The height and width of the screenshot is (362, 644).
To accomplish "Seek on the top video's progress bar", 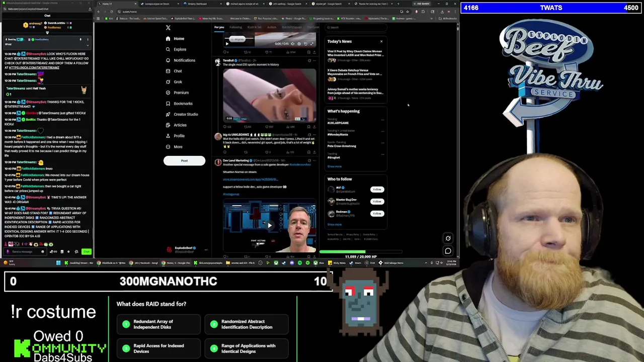I will tap(269, 39).
